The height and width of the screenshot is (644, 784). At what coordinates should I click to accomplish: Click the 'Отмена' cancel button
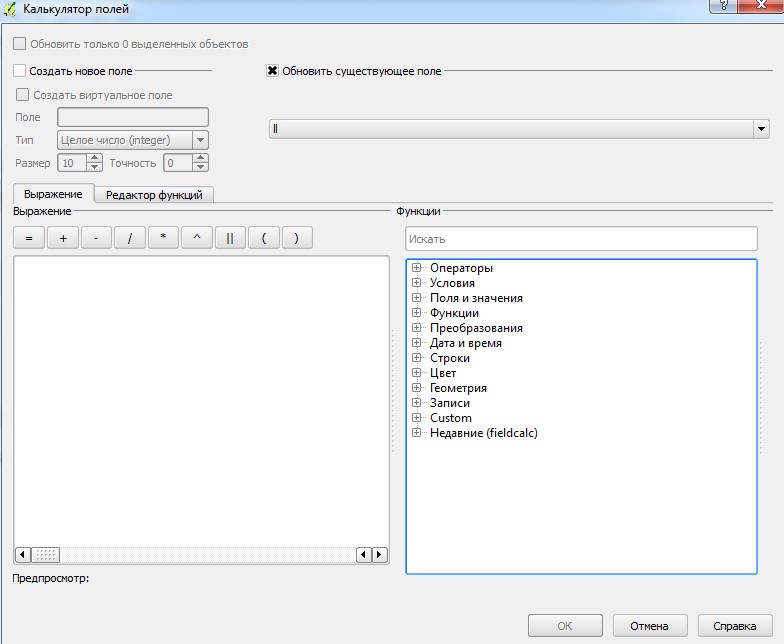point(650,626)
